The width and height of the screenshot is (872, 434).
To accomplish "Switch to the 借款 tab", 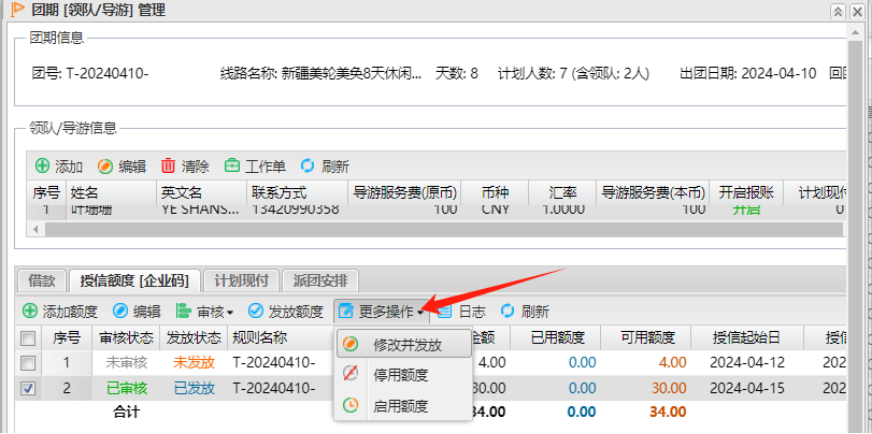I will tap(42, 280).
